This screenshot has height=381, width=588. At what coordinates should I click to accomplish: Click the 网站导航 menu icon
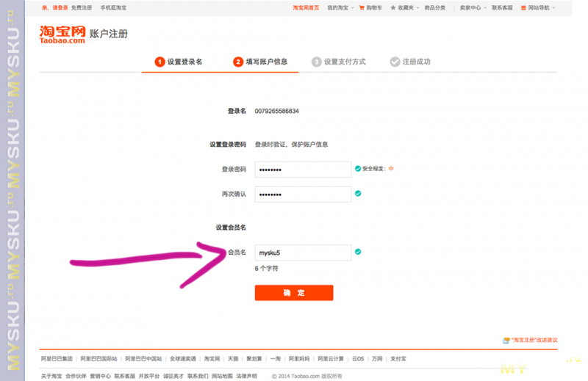(523, 8)
